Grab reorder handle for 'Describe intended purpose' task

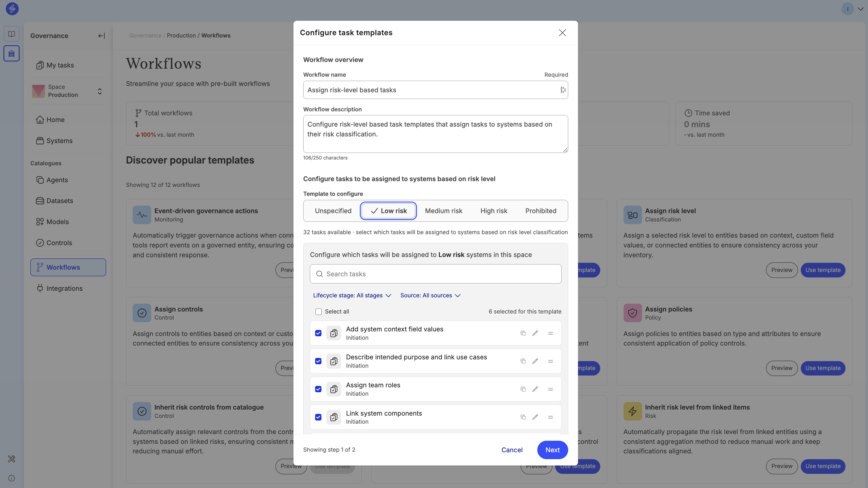pos(551,361)
